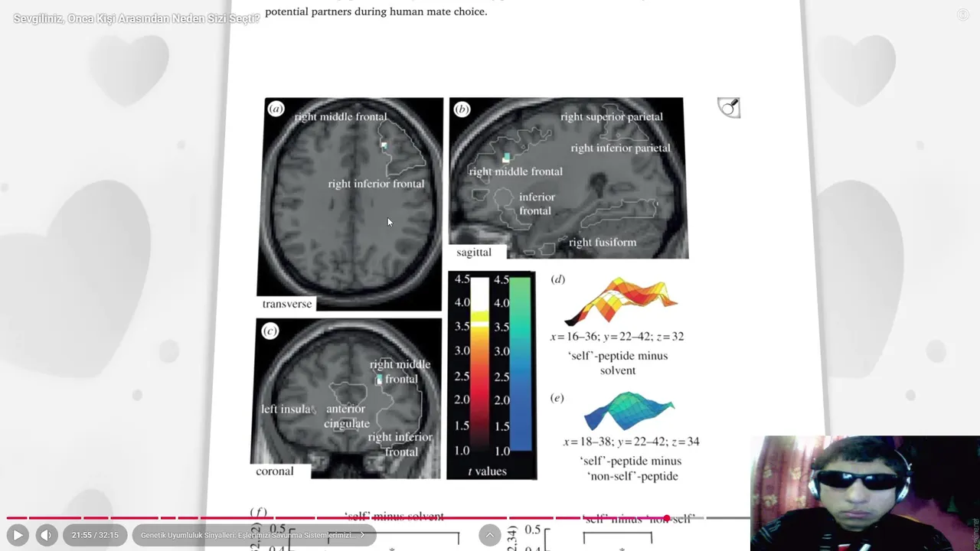Mute the video with the speaker icon
This screenshot has height=551, width=980.
46,535
